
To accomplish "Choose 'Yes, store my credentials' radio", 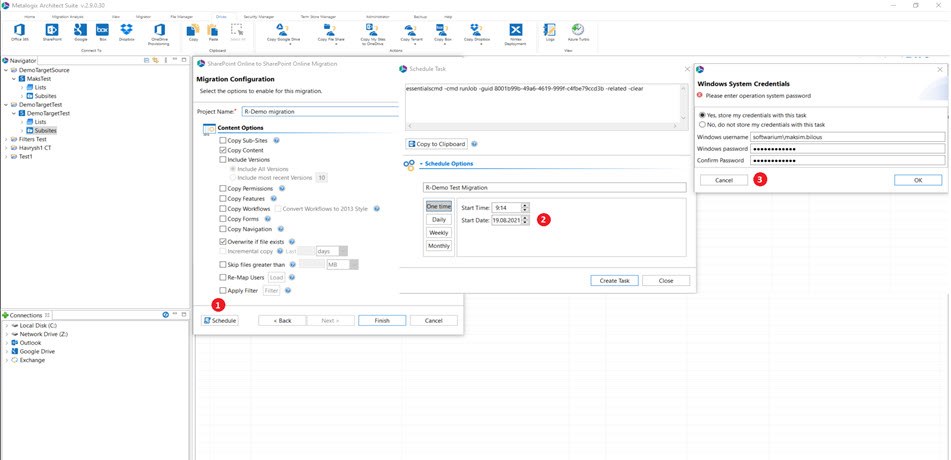I will [x=702, y=115].
